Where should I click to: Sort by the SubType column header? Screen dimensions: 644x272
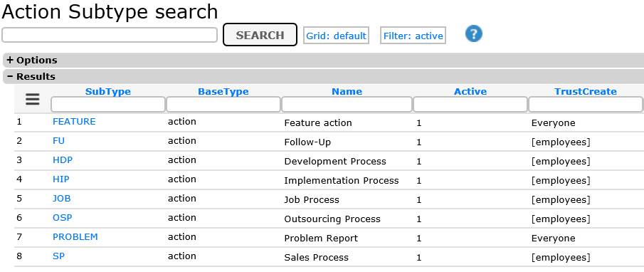tap(108, 91)
